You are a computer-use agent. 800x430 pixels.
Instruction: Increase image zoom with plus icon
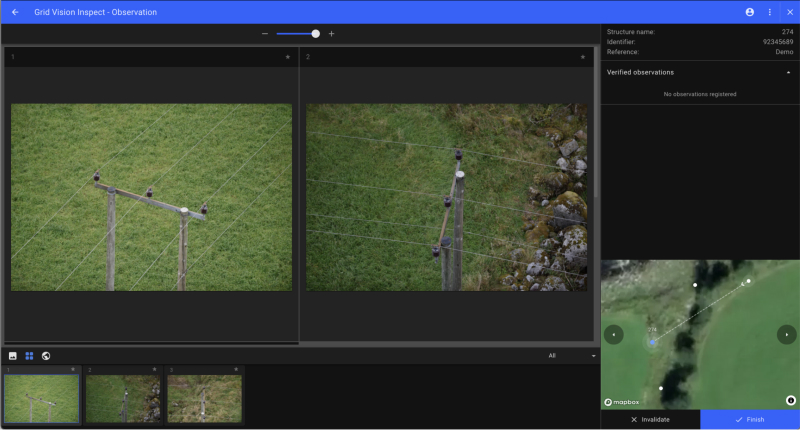331,34
